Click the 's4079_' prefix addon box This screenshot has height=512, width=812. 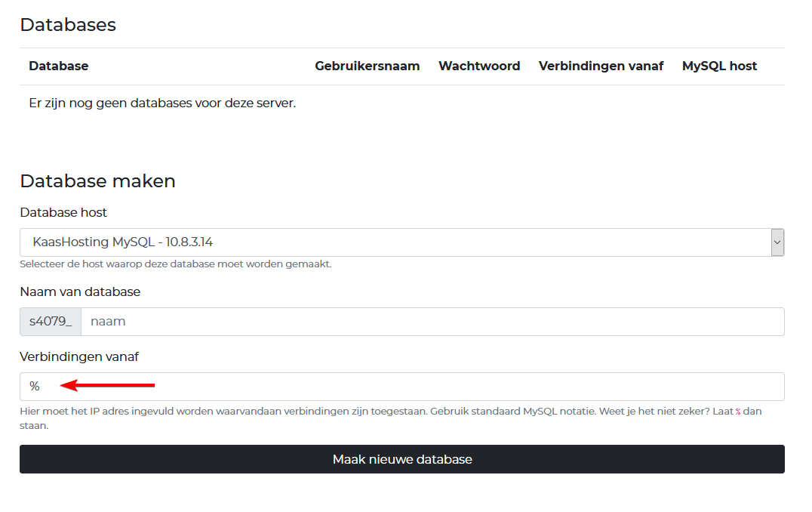tap(51, 322)
